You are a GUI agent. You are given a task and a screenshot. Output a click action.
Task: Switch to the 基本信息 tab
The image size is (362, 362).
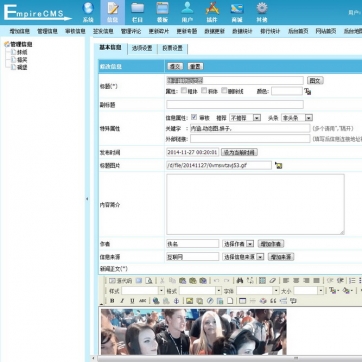point(110,48)
